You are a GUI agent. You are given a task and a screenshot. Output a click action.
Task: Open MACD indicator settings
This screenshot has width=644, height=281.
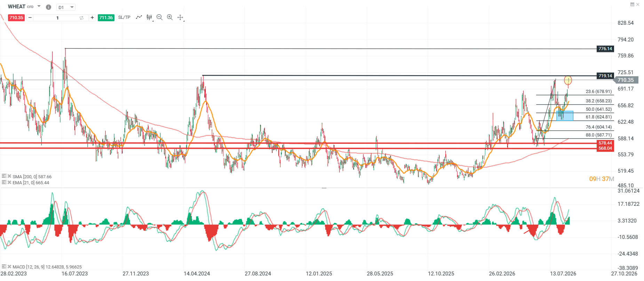click(x=4, y=266)
